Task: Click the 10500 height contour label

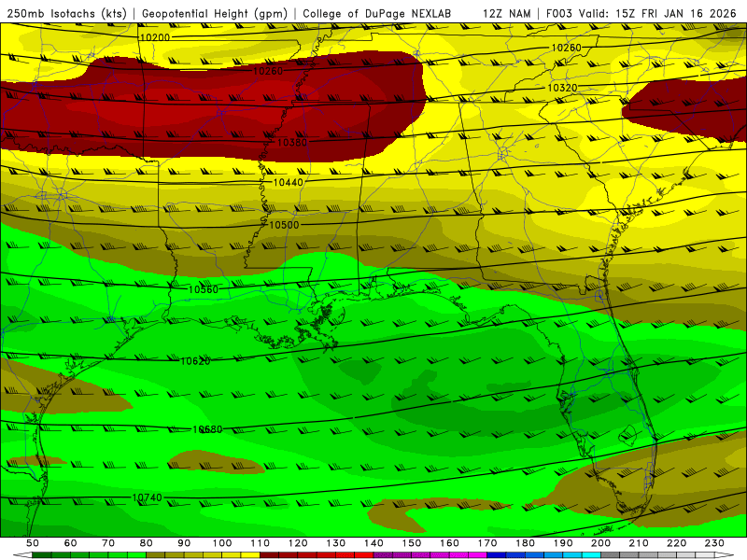Action: [x=284, y=225]
